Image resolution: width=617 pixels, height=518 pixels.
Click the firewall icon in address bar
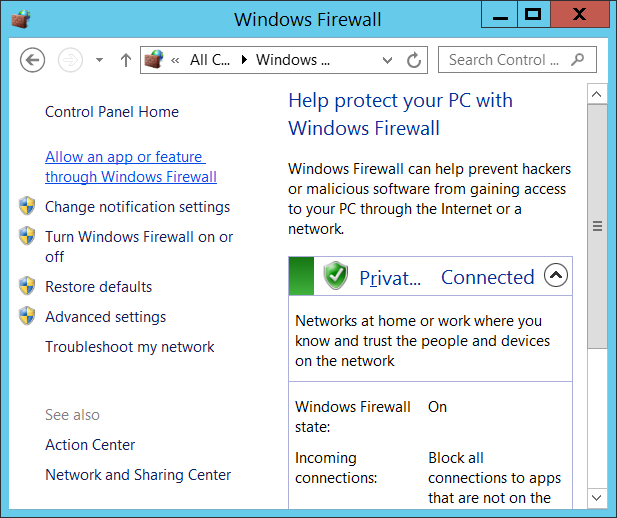pos(153,60)
